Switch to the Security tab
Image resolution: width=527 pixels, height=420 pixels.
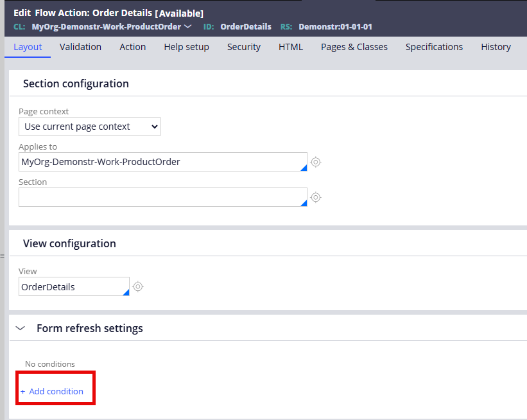pos(243,46)
